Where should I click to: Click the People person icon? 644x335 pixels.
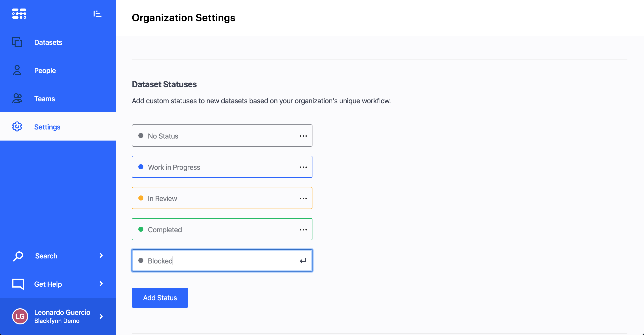[x=17, y=70]
